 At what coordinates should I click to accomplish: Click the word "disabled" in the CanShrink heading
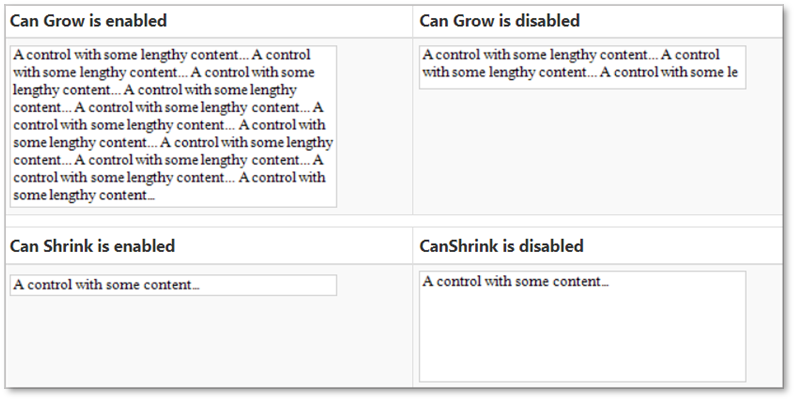pyautogui.click(x=550, y=246)
